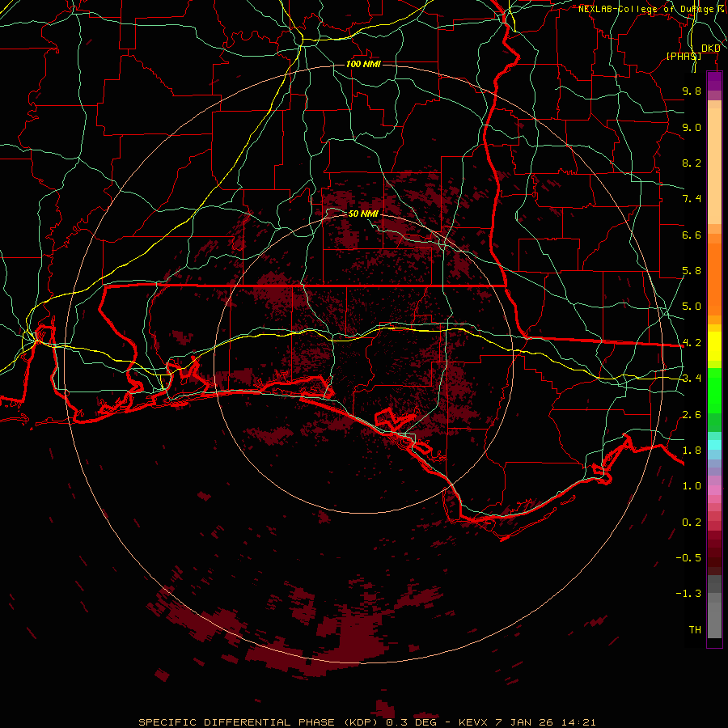Click the 50 NMI range ring label
Screen dimensions: 728x728
coord(363,214)
